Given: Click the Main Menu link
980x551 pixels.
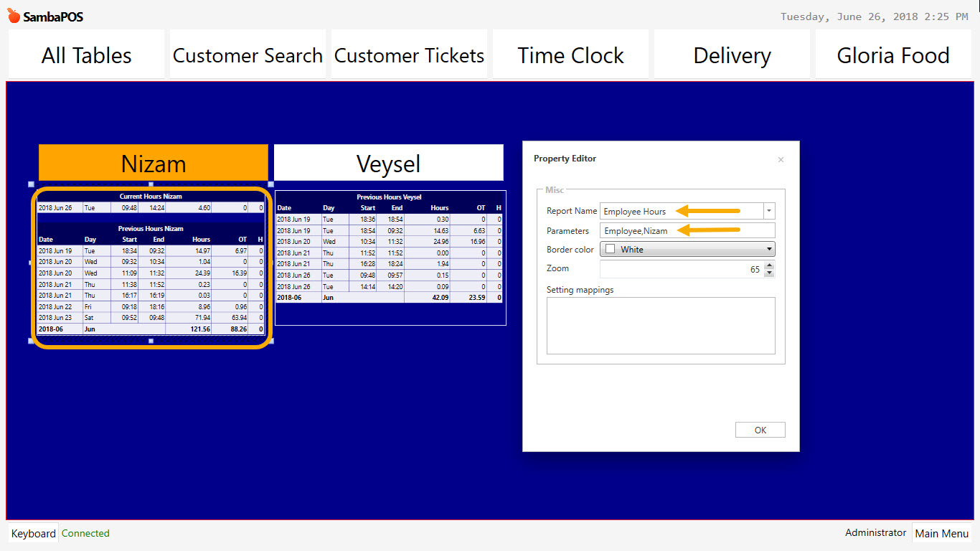Looking at the screenshot, I should [941, 532].
